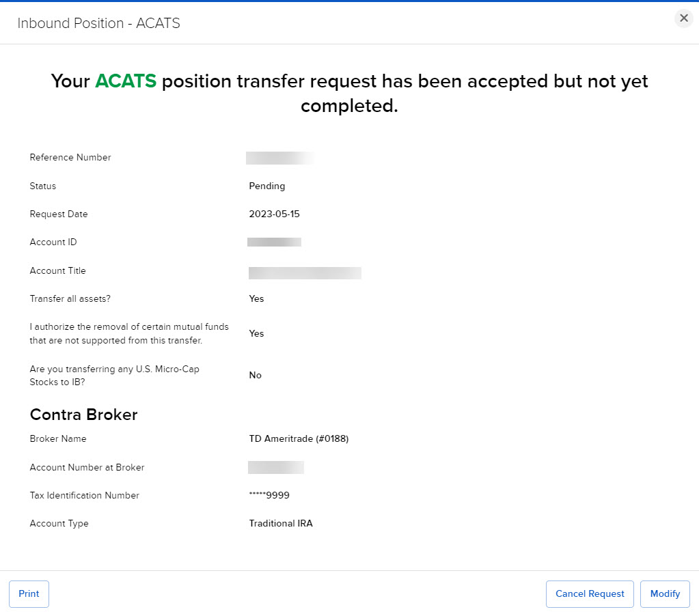Click the "Request Date" field label
The image size is (699, 616).
[x=59, y=214]
